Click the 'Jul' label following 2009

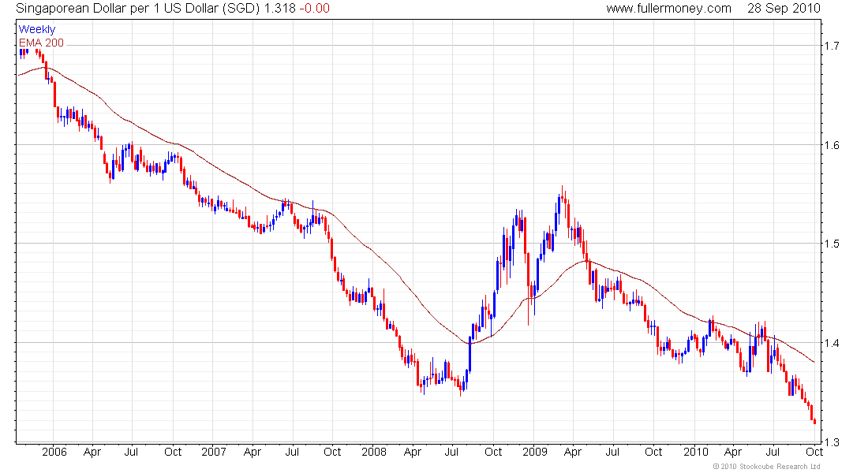pyautogui.click(x=612, y=452)
